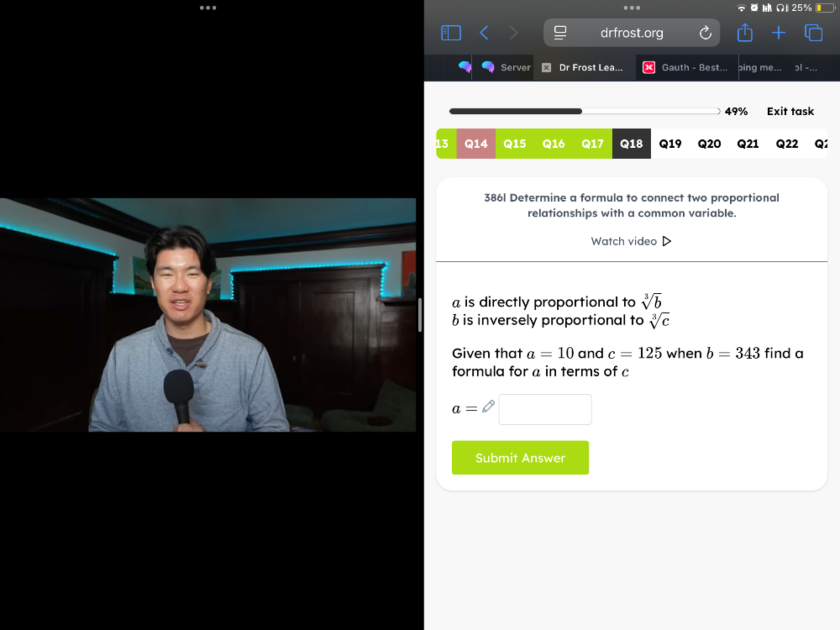Click the pencil icon beside a =
The height and width of the screenshot is (630, 840).
point(488,407)
